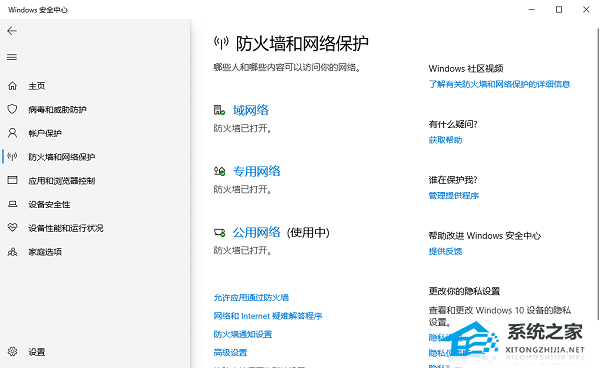The width and height of the screenshot is (600, 368).
Task: Click the back arrow icon
Action: tap(12, 31)
